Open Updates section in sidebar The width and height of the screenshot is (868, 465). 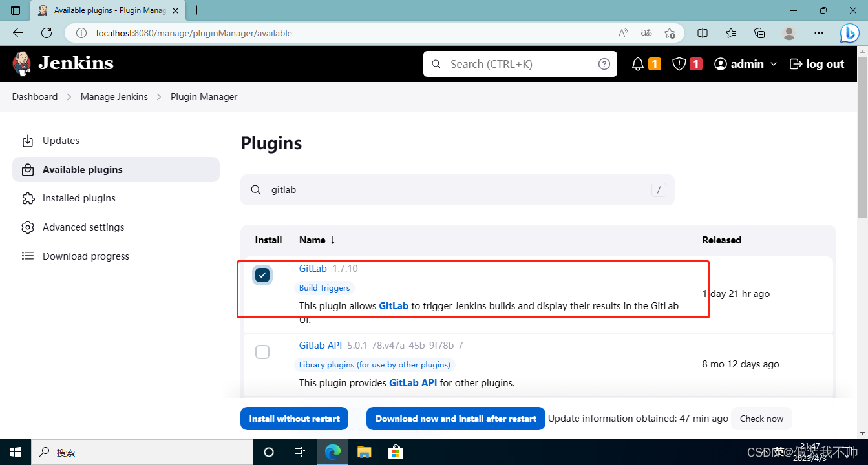(116, 141)
